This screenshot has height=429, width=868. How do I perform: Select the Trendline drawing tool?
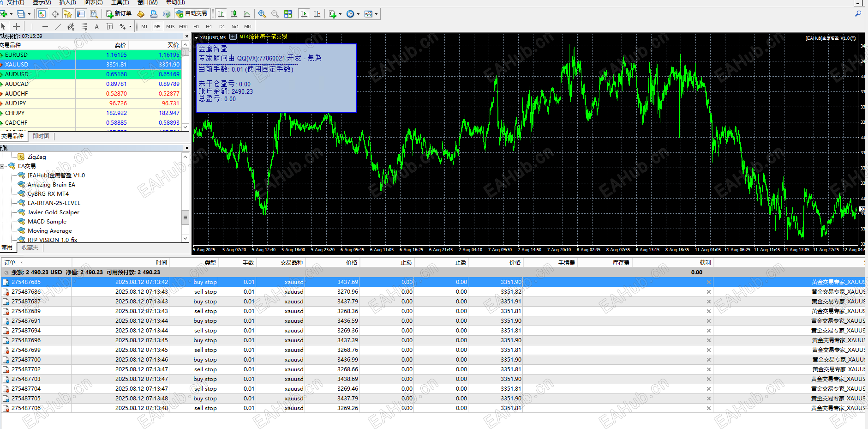[x=58, y=26]
